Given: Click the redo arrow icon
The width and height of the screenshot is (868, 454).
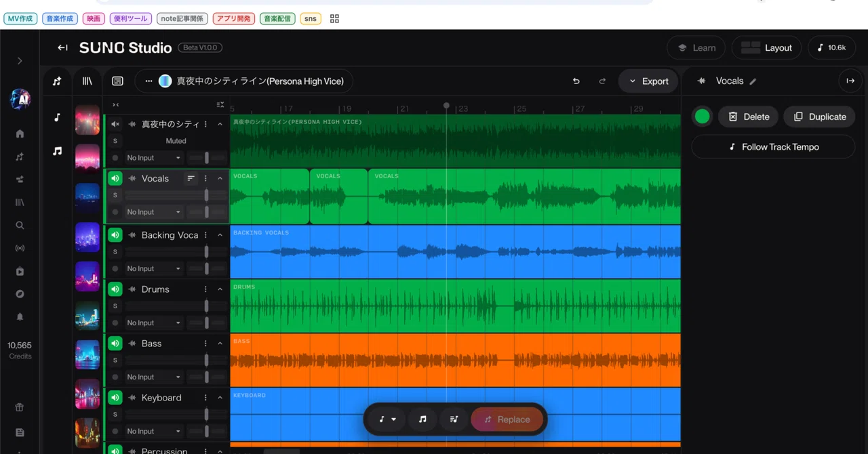Looking at the screenshot, I should (602, 81).
